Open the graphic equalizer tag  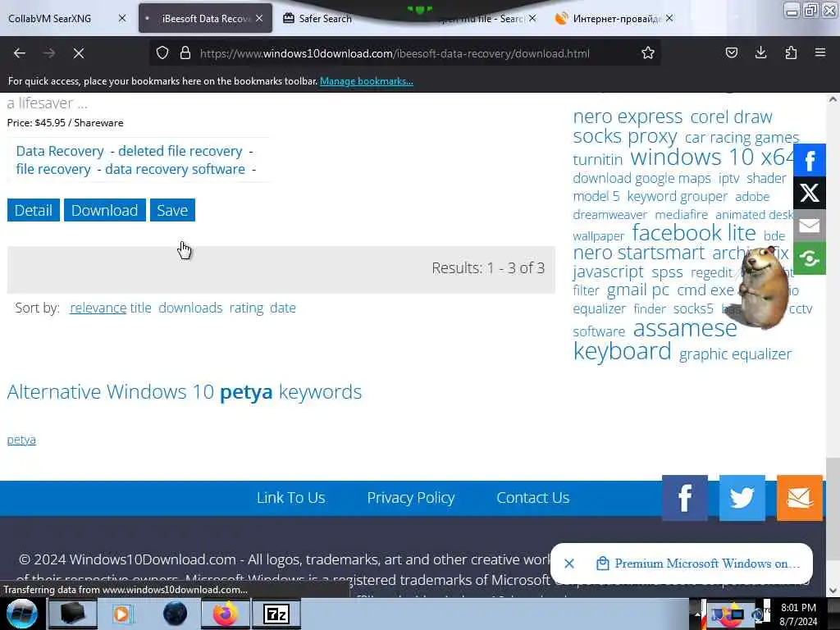[736, 354]
